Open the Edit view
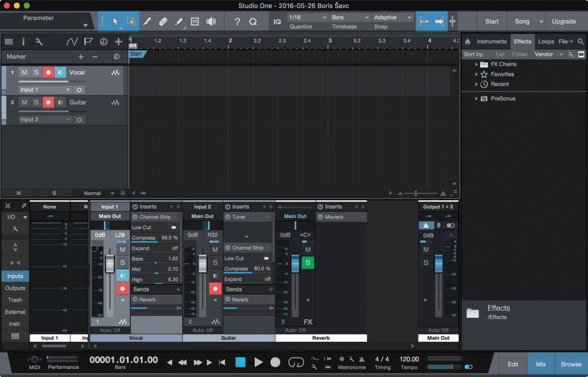588x377 pixels. click(513, 364)
